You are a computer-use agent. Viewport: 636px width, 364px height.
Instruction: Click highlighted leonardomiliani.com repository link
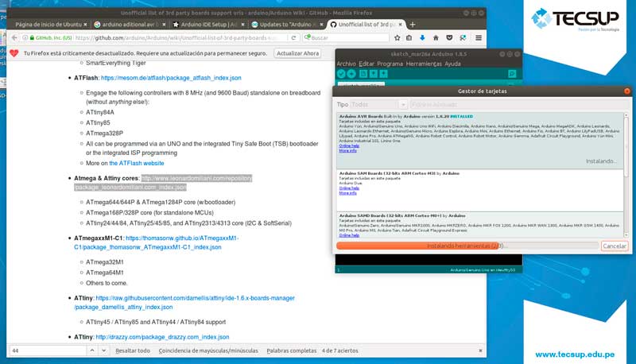163,183
